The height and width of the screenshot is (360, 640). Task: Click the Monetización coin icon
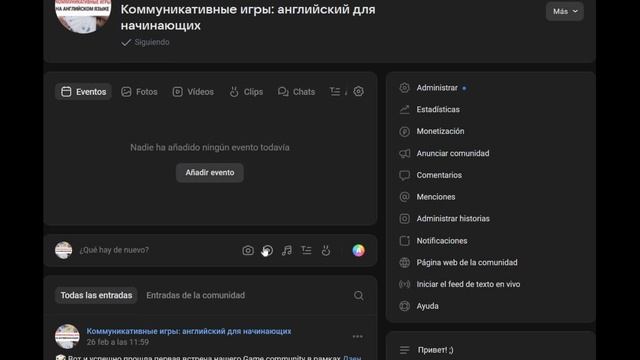coord(404,131)
